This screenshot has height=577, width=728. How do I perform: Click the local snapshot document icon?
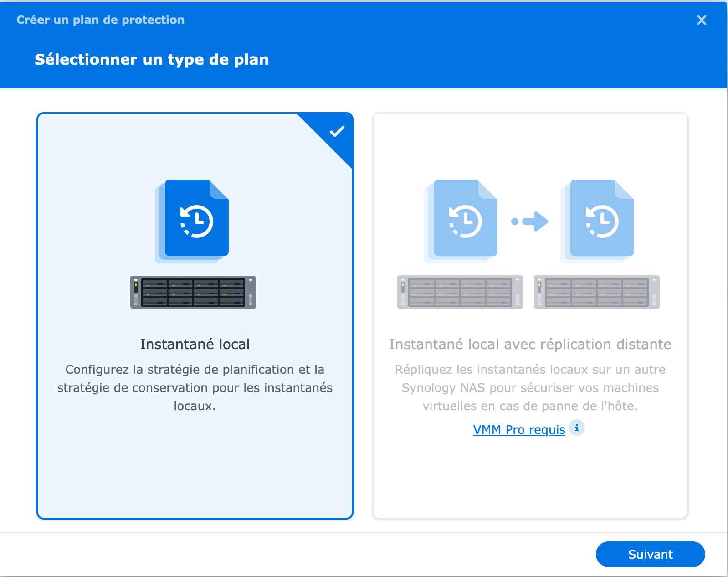pyautogui.click(x=192, y=221)
